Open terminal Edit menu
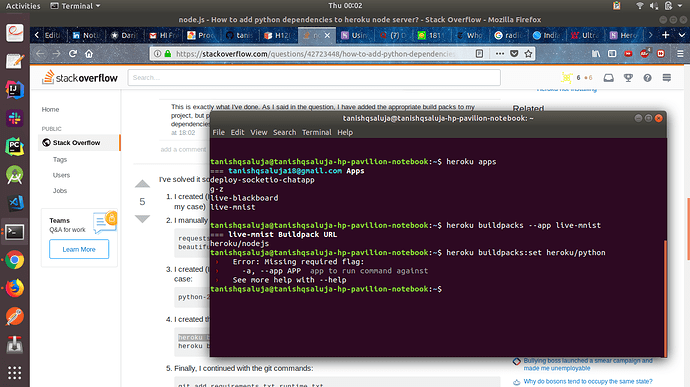 tap(237, 132)
